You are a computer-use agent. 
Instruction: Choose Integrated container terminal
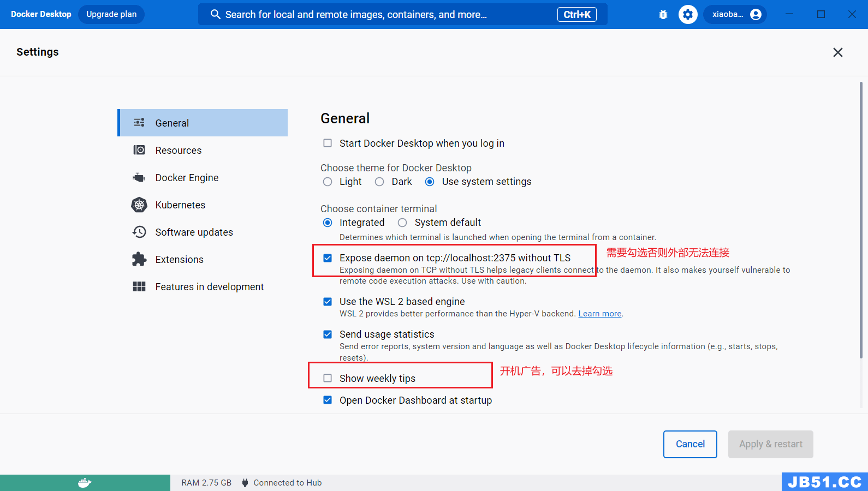[328, 223]
